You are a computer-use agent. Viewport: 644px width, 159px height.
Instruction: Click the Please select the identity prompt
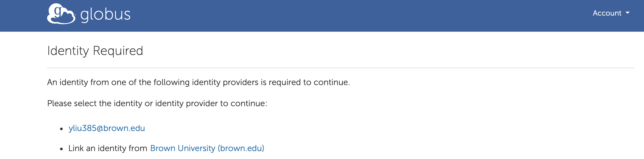click(x=157, y=103)
